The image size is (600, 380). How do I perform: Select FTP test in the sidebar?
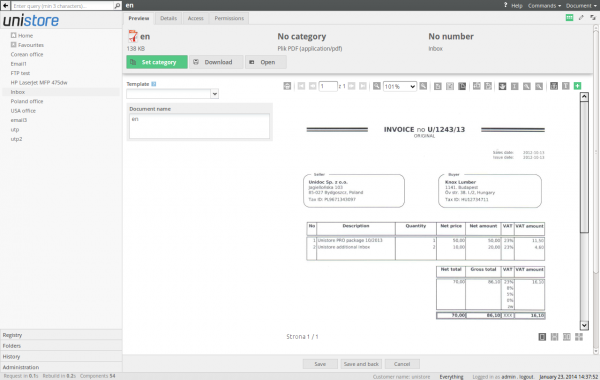point(20,73)
